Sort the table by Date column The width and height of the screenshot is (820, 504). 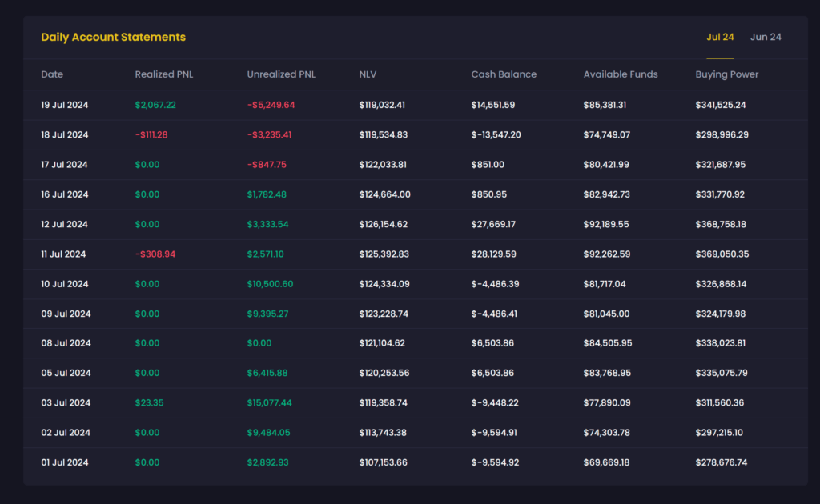tap(52, 74)
